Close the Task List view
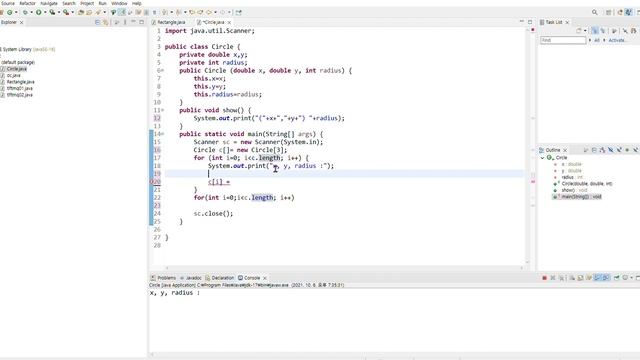 point(567,22)
